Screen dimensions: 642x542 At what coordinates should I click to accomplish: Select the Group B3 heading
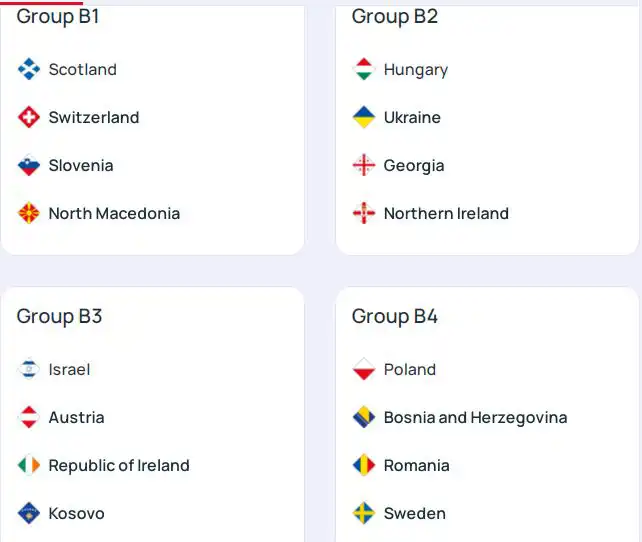pyautogui.click(x=59, y=316)
